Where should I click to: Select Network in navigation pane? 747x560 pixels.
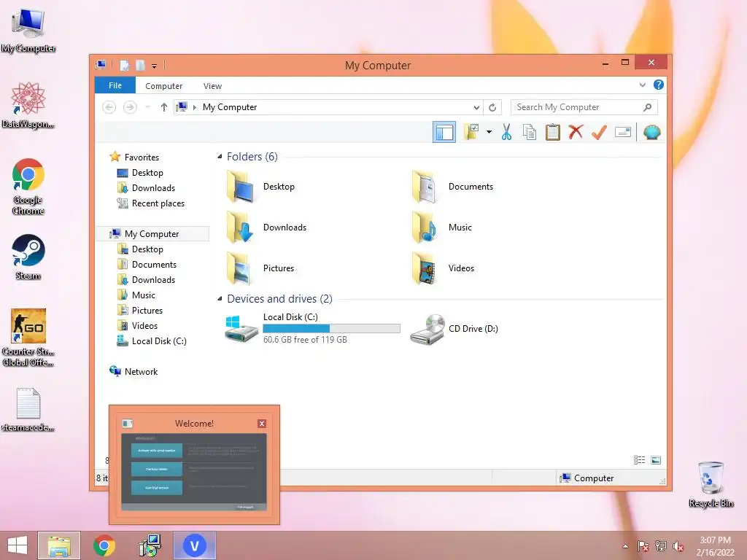(141, 371)
